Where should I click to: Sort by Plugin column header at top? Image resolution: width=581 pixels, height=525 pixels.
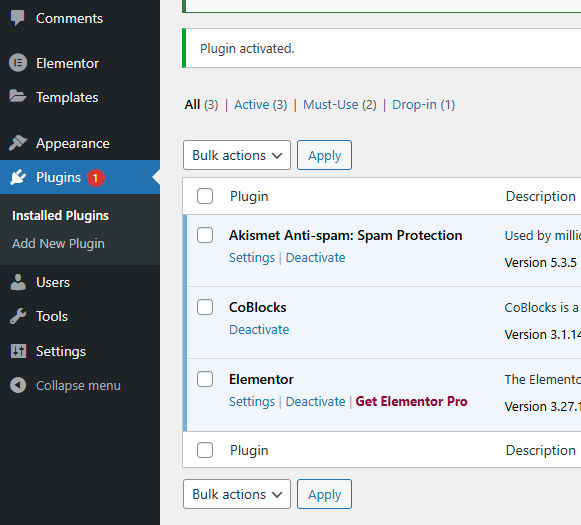(x=249, y=196)
